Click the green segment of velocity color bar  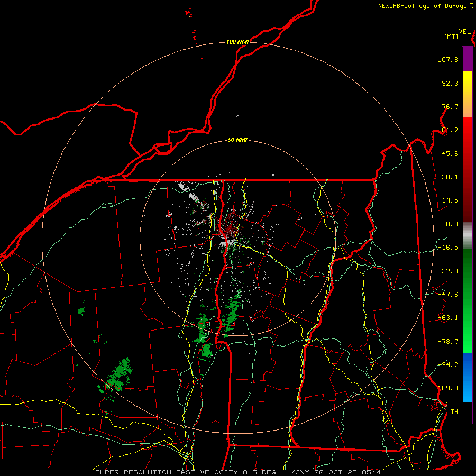pyautogui.click(x=467, y=300)
